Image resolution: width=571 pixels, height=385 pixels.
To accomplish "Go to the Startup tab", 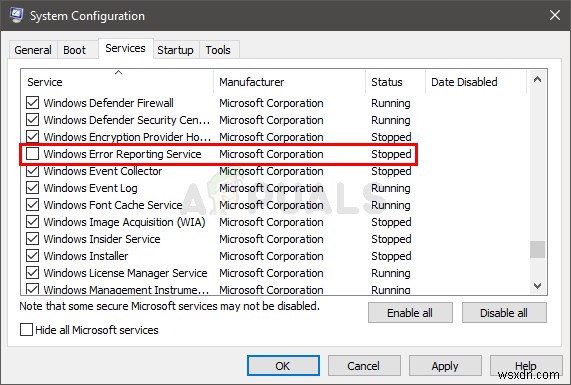I will (175, 50).
